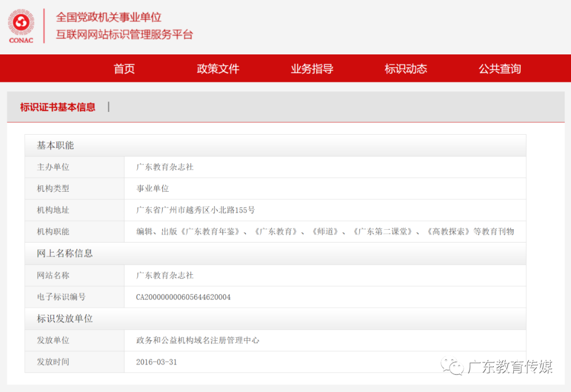Select the date 2016-03-31

[x=156, y=362]
